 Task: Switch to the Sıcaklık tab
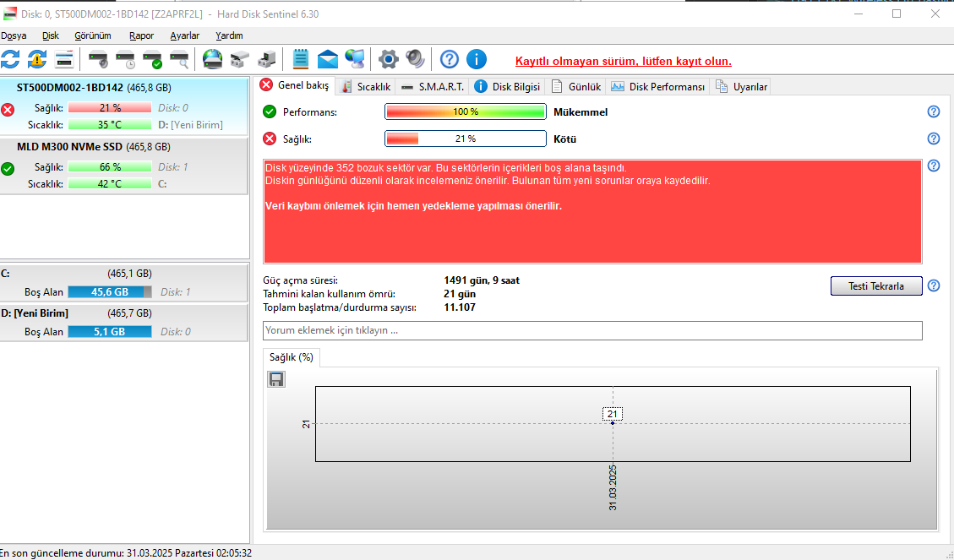pyautogui.click(x=366, y=87)
